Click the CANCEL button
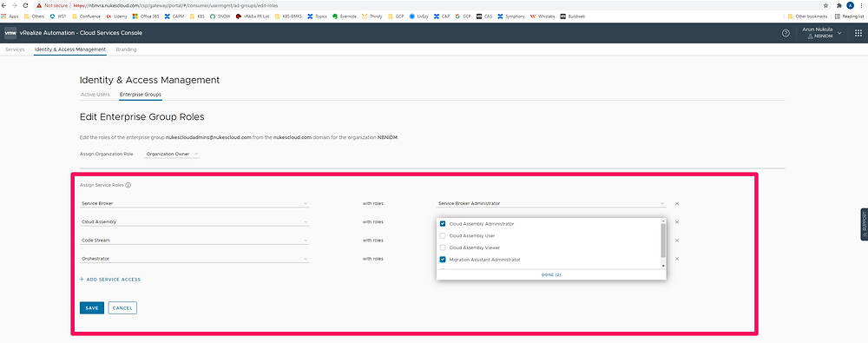The height and width of the screenshot is (343, 868). pyautogui.click(x=122, y=307)
